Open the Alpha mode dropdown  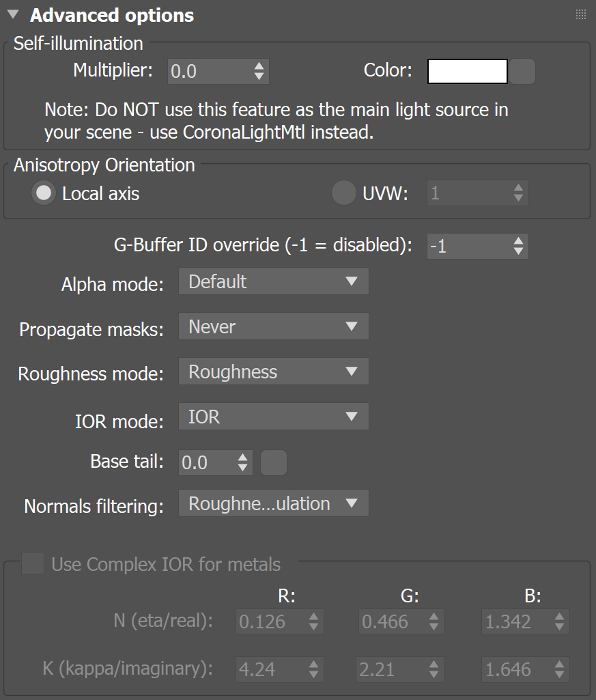273,281
